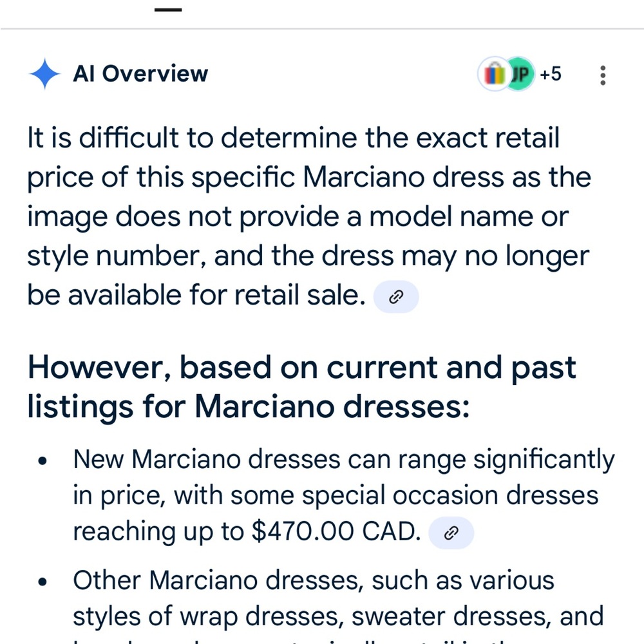Tap 'listings for Marciano dresses:' heading line

click(x=248, y=406)
